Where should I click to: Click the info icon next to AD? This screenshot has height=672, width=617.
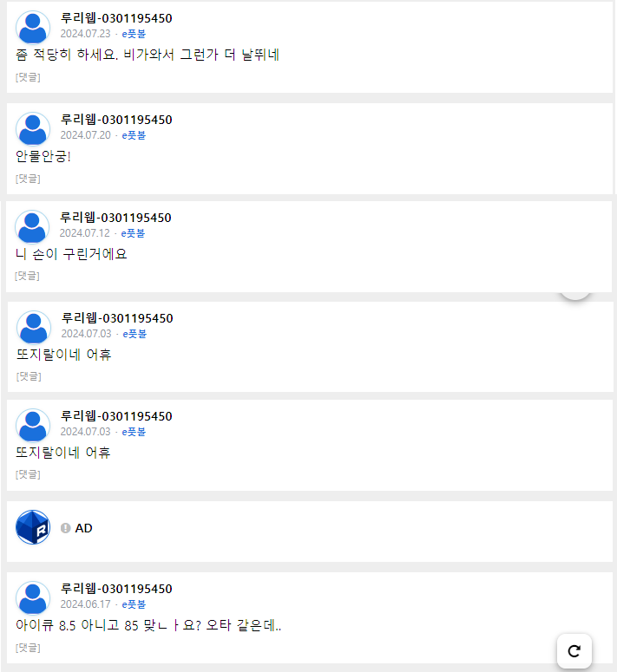pyautogui.click(x=66, y=528)
